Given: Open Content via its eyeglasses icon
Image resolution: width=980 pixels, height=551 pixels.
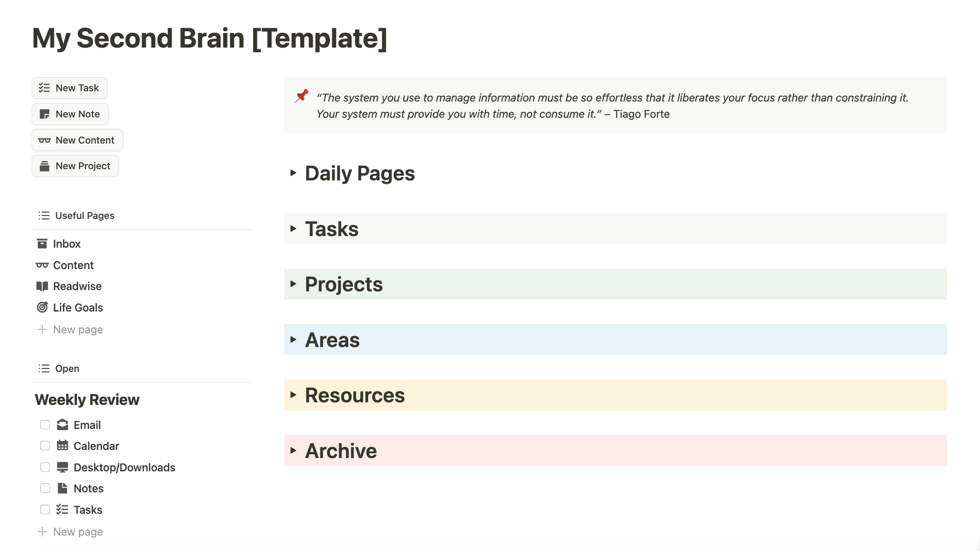Looking at the screenshot, I should point(43,265).
